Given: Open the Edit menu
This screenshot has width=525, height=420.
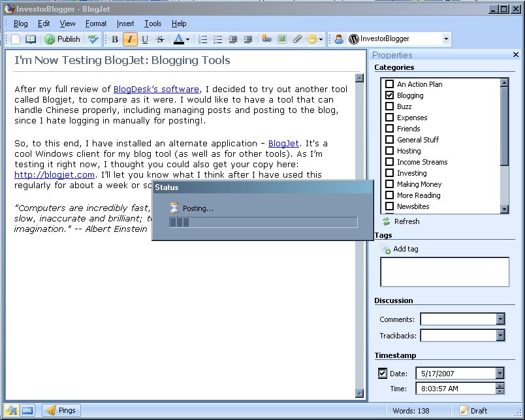Looking at the screenshot, I should point(44,24).
